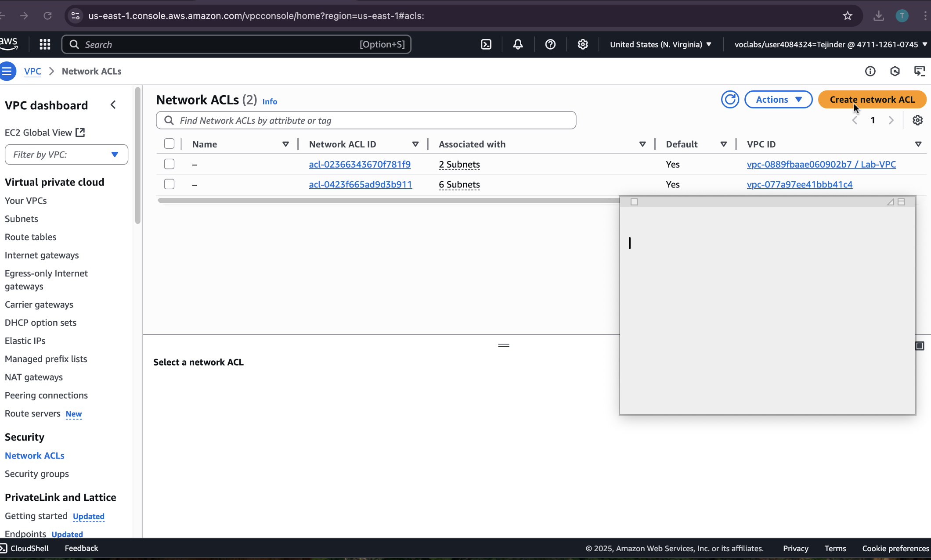The height and width of the screenshot is (560, 931).
Task: Collapse the VPC dashboard sidebar
Action: click(x=113, y=105)
